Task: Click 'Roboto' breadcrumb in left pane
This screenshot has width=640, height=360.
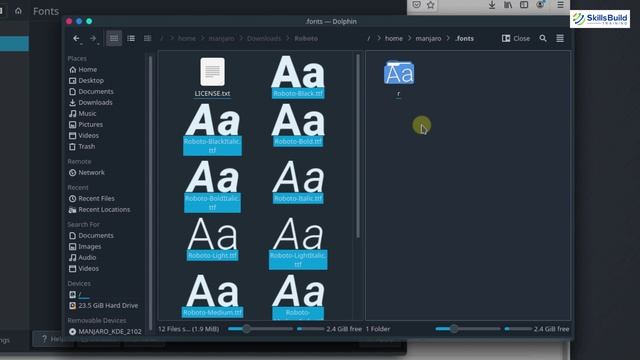Action: (x=306, y=38)
